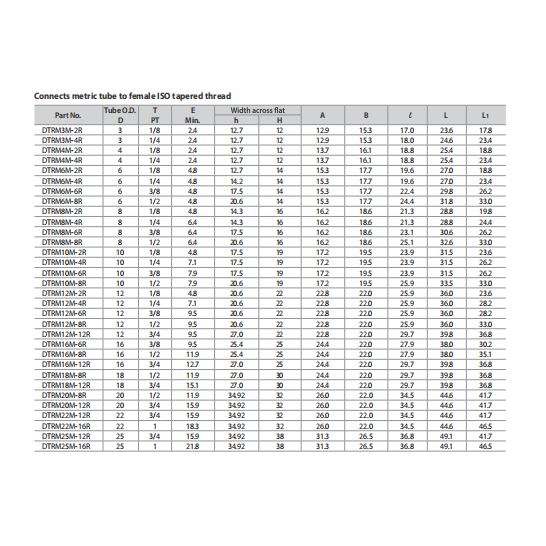Click L1 value 30.2 in DTRM16M-6R row
Screen dimensions: 546x546
485,345
